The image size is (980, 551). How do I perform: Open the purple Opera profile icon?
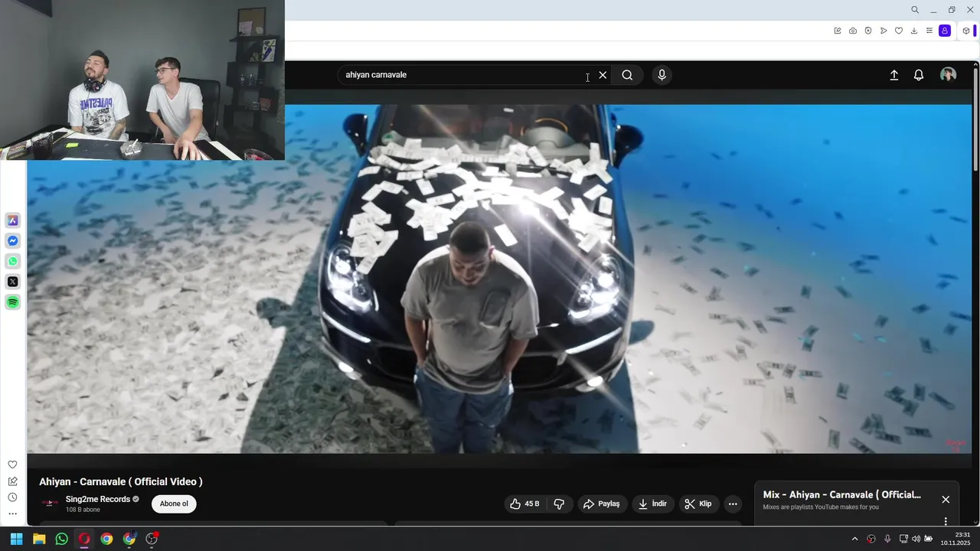pyautogui.click(x=945, y=31)
